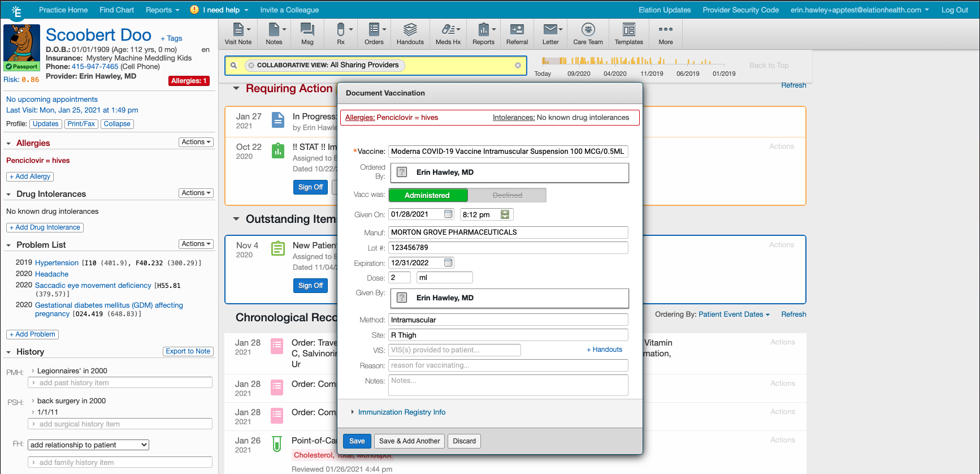Screen dimensions: 980x474
Task: Set vaccine status to Declined
Action: (507, 195)
